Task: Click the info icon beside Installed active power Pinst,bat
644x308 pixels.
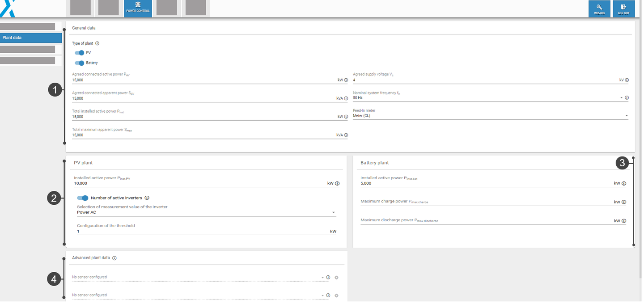Action: pos(623,183)
